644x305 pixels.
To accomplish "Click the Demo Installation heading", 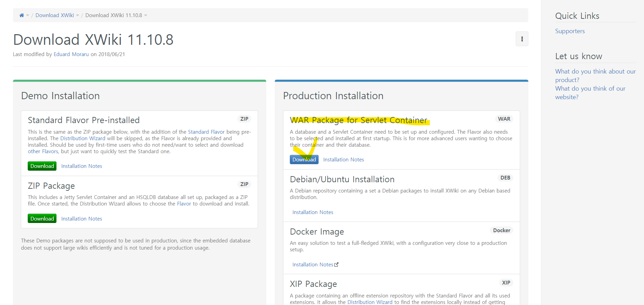I will 61,96.
